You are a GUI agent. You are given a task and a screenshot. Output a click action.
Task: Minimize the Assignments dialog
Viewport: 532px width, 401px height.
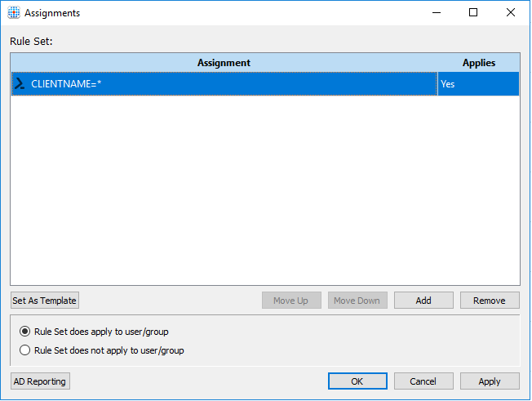[x=436, y=13]
